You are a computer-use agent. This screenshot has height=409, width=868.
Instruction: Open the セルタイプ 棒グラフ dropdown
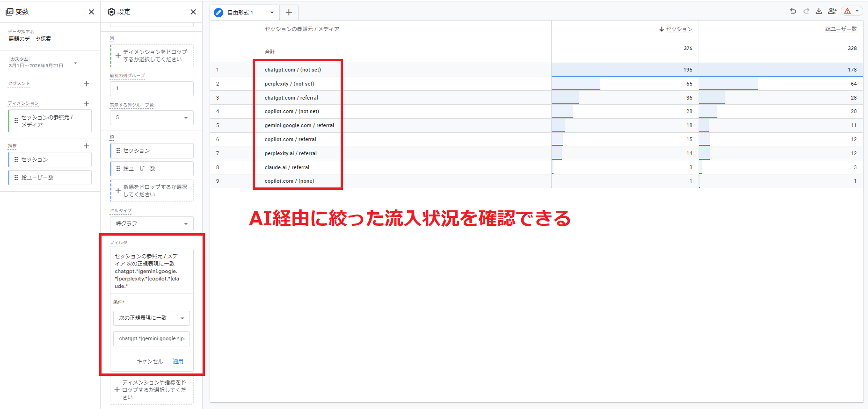click(152, 223)
